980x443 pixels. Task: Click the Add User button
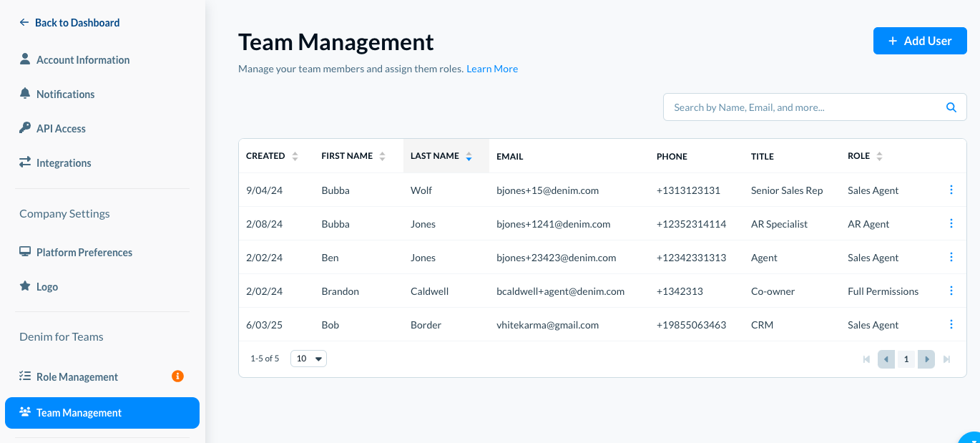point(919,41)
